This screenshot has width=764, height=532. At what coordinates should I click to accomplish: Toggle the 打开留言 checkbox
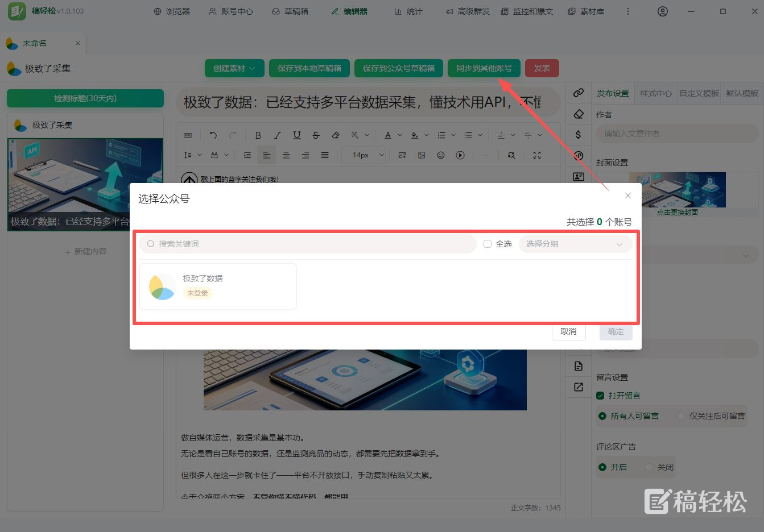click(x=600, y=396)
